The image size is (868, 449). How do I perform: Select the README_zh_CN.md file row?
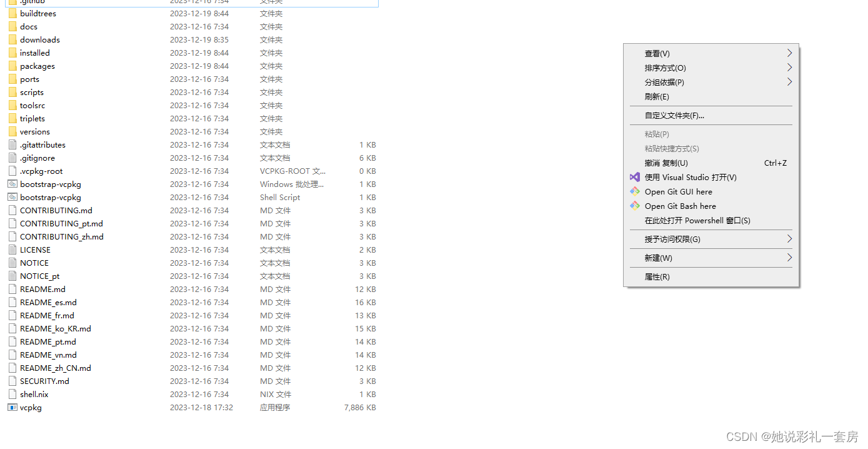click(x=54, y=368)
